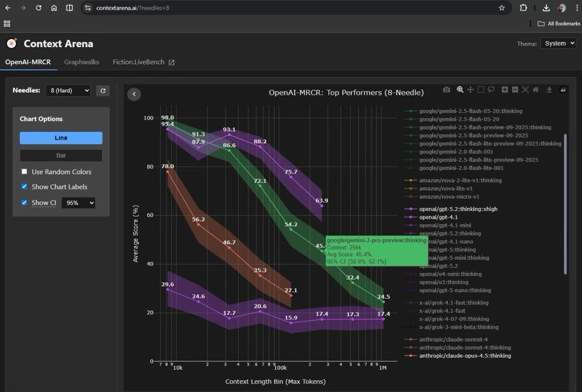Screen dimensions: 582x392
Task: Open the browser profile avatar
Action: coord(562,8)
